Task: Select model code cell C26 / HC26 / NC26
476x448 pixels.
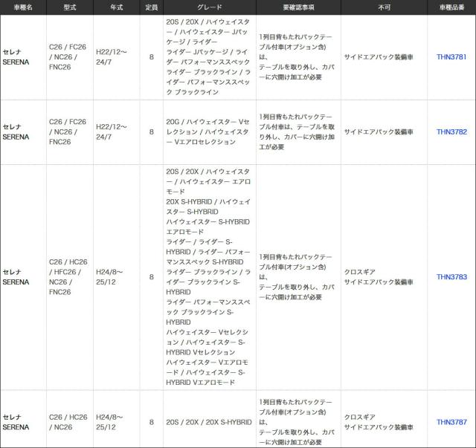Action: [x=68, y=422]
